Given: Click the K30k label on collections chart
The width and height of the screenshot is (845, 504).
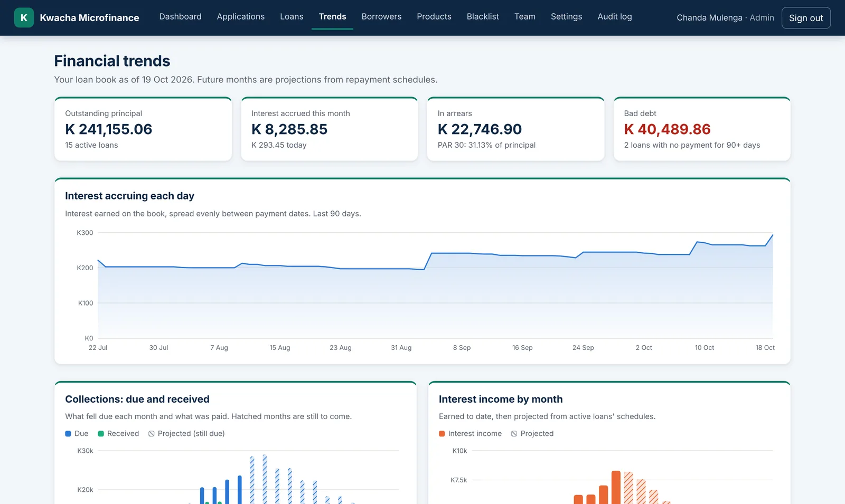Looking at the screenshot, I should click(x=85, y=451).
